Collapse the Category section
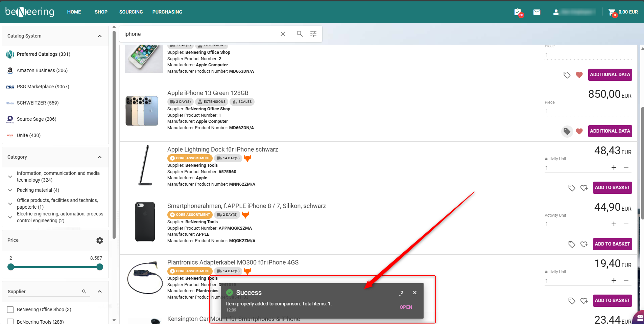Viewport: 644px width, 324px height. click(100, 157)
